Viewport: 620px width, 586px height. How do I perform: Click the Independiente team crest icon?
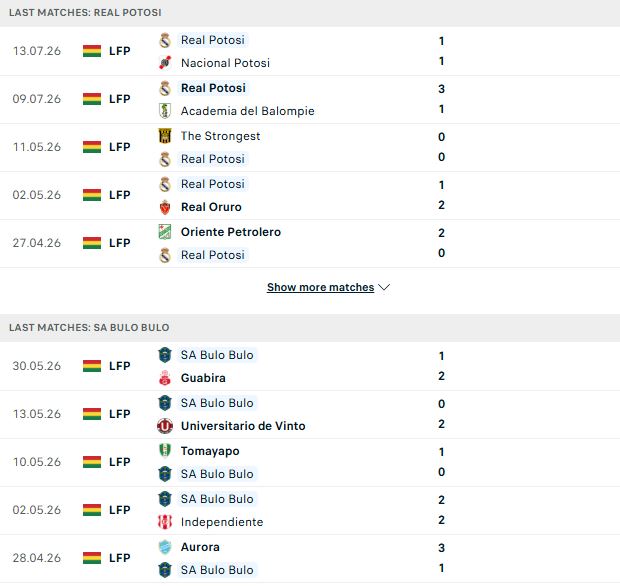pos(165,522)
